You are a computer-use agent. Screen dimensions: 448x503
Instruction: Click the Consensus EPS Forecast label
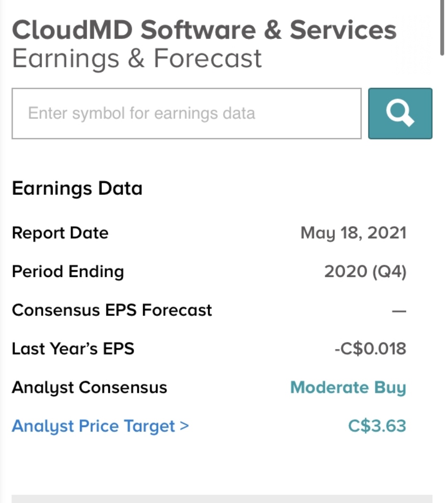click(x=112, y=310)
